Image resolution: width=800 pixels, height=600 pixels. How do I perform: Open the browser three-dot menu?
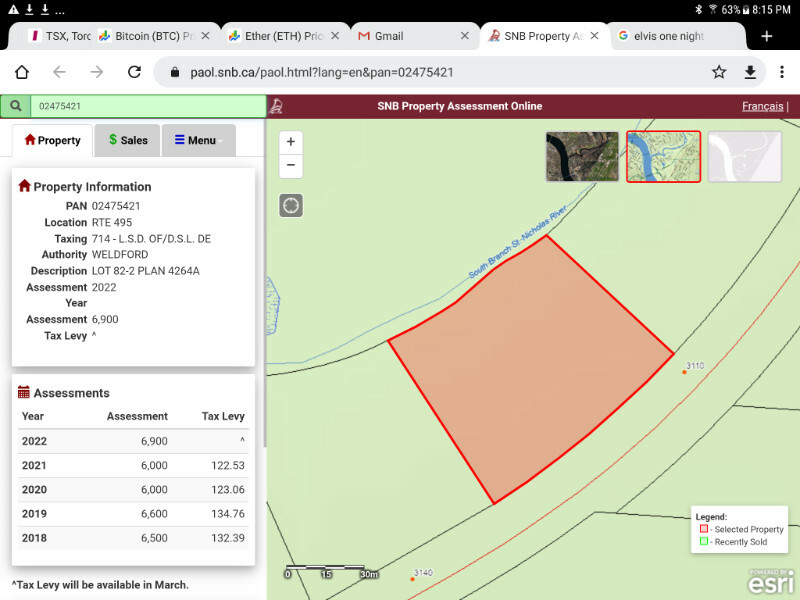point(782,72)
